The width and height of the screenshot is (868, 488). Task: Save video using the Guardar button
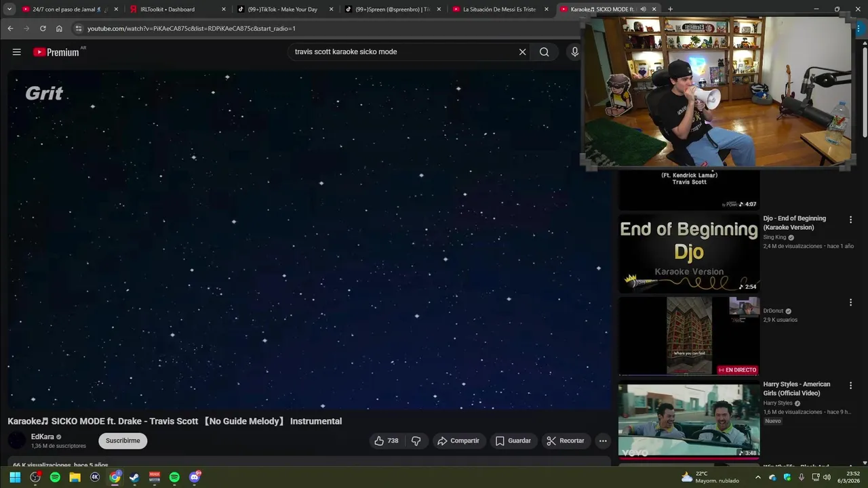(x=513, y=441)
